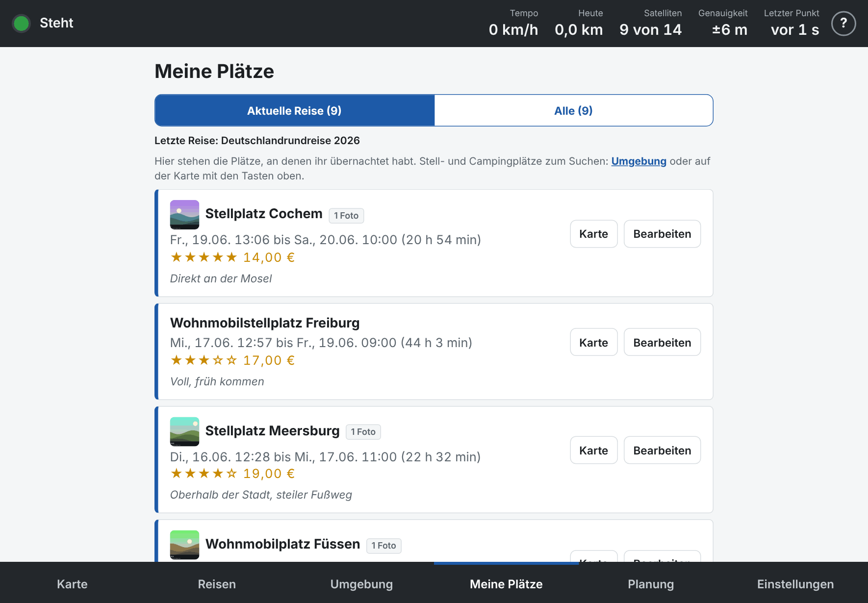
Task: Click the Heute 0,0 km readout
Action: tap(579, 23)
